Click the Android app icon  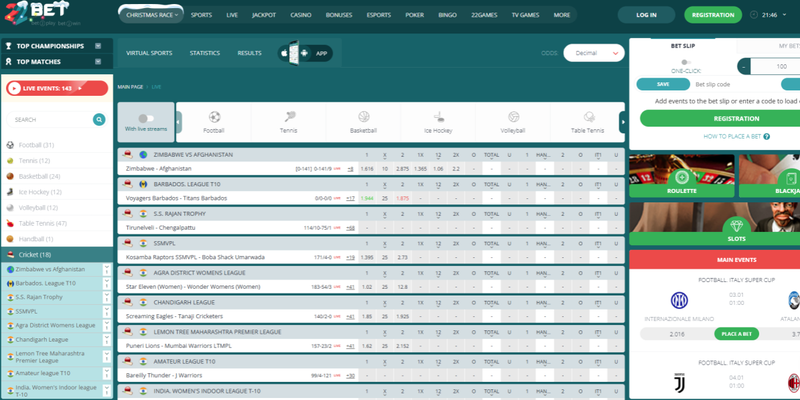pos(305,53)
